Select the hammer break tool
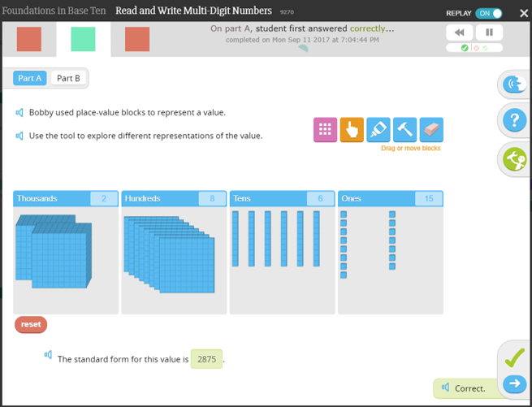The image size is (532, 407). point(404,129)
